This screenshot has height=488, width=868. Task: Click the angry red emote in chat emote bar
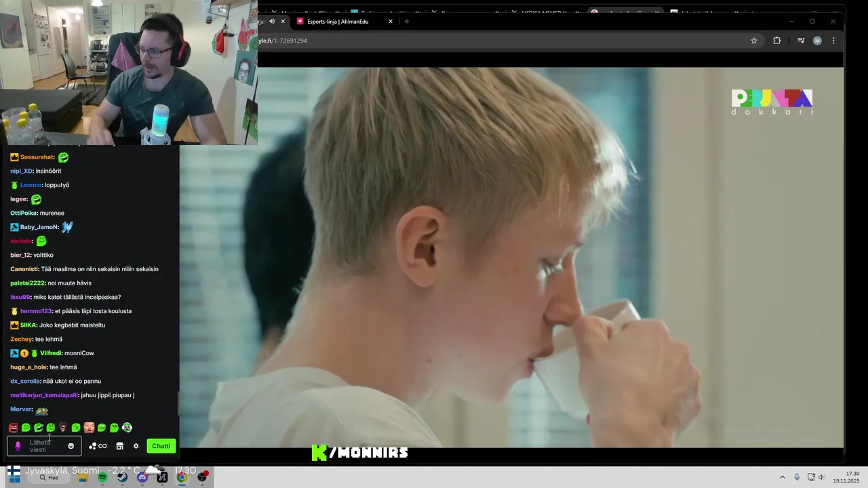(13, 428)
